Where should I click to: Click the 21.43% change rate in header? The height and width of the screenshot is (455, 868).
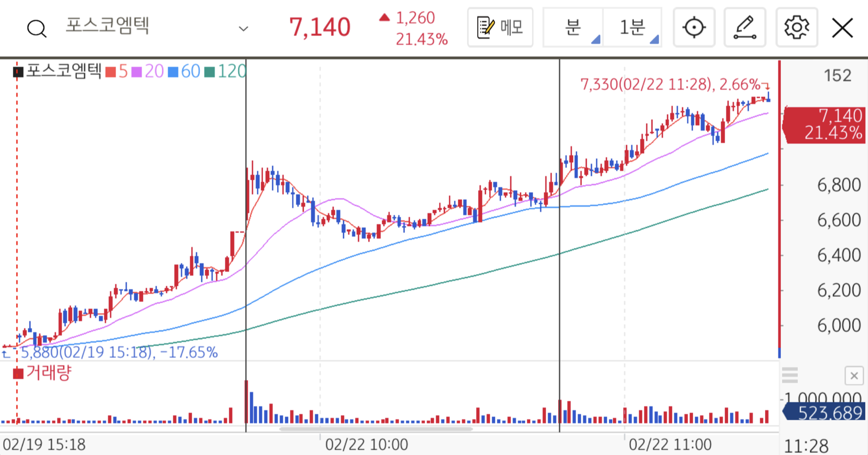click(x=421, y=39)
